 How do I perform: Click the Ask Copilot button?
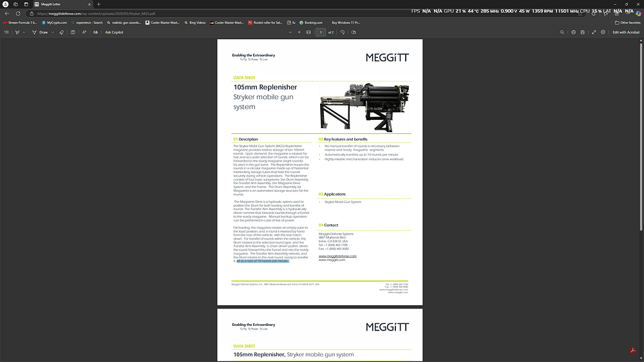point(115,32)
